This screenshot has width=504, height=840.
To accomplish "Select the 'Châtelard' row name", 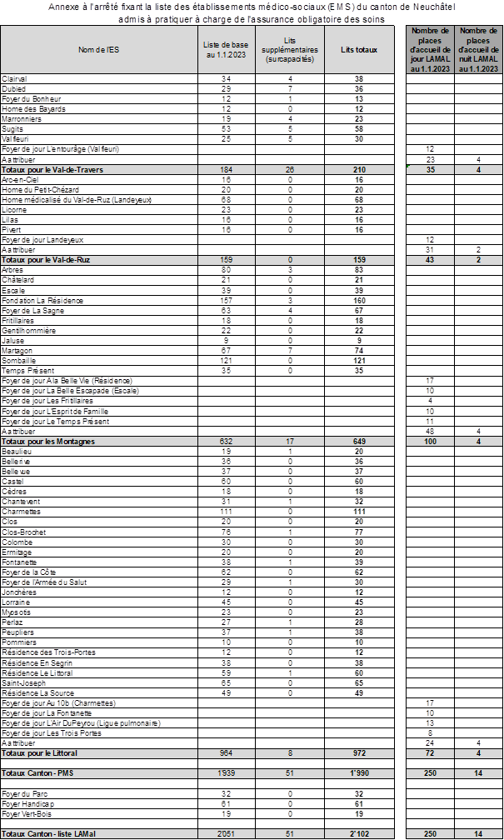I will (x=17, y=280).
